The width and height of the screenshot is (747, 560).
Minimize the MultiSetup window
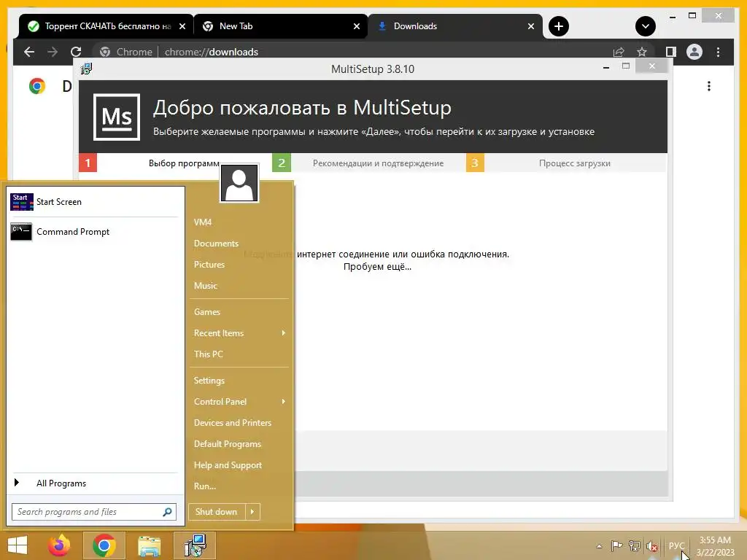pyautogui.click(x=606, y=67)
